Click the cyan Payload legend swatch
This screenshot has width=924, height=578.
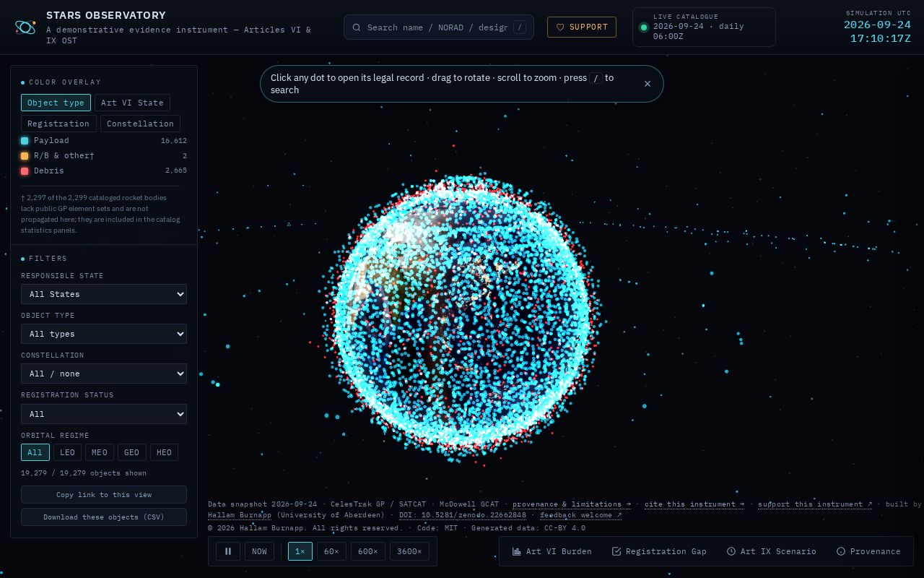[x=25, y=141]
